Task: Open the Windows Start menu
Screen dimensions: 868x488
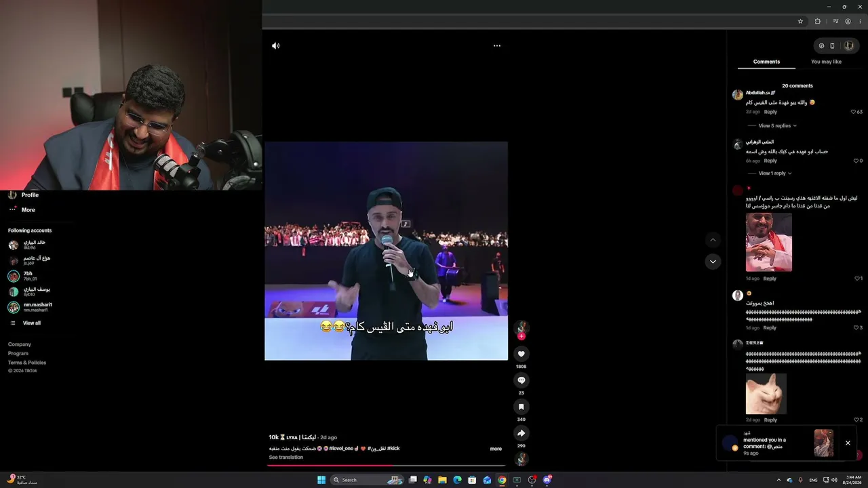Action: coord(321,480)
